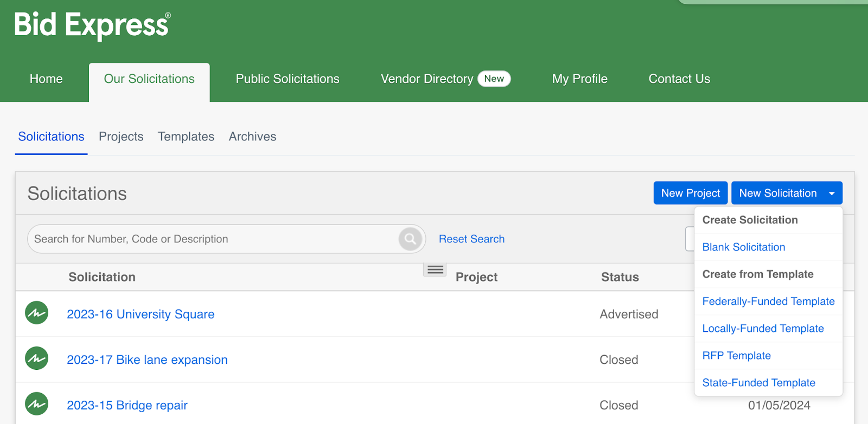This screenshot has width=868, height=424.
Task: Toggle the New Solicitation dropdown arrow
Action: coord(832,194)
